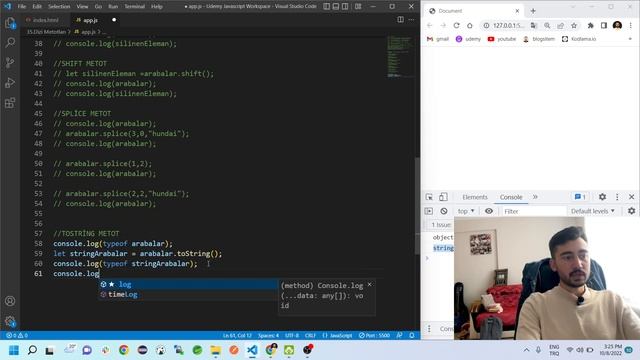Click the Live Server Port 5500 status

pyautogui.click(x=374, y=336)
